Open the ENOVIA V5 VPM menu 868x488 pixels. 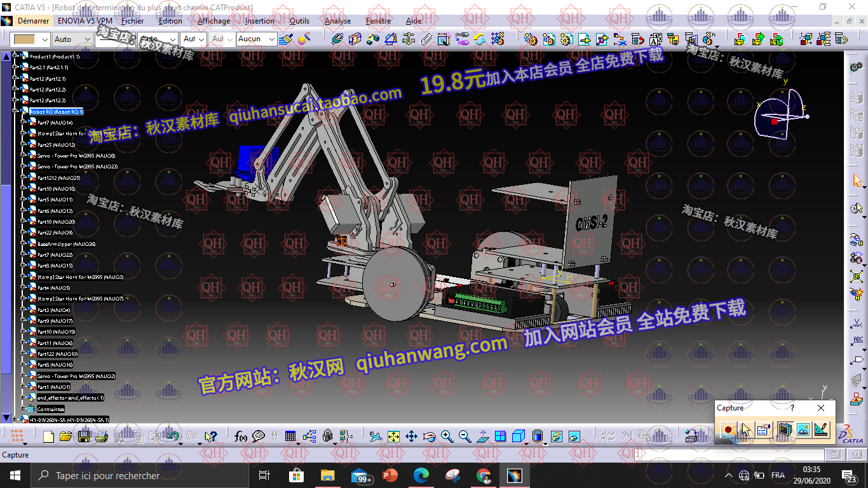click(x=85, y=20)
